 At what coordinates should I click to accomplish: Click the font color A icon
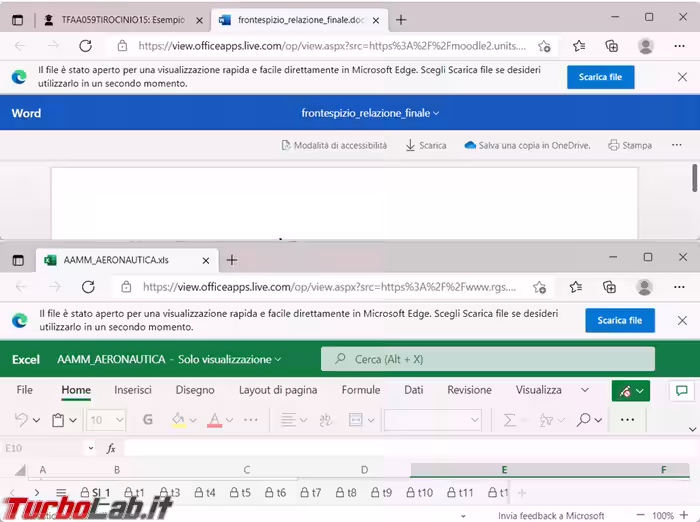click(214, 420)
